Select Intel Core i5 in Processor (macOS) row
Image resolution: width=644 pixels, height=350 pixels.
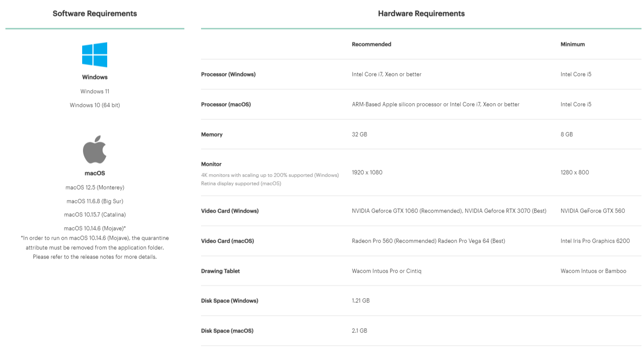point(576,104)
